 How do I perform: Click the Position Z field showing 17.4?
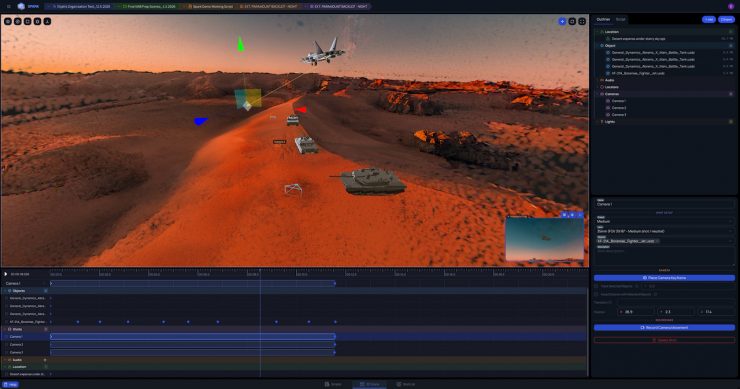pos(716,312)
